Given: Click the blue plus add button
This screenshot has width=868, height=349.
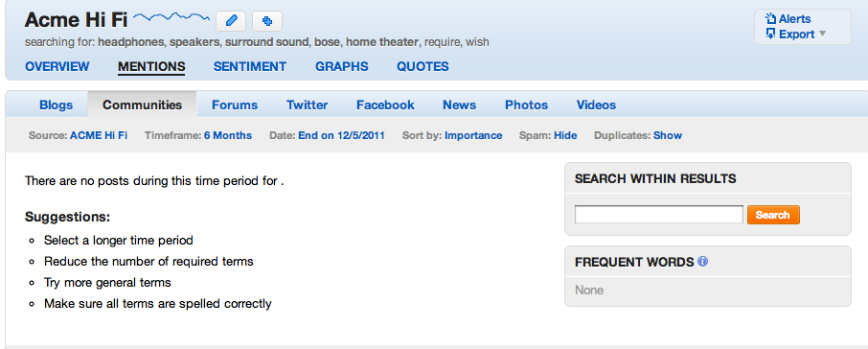Looking at the screenshot, I should [x=267, y=21].
